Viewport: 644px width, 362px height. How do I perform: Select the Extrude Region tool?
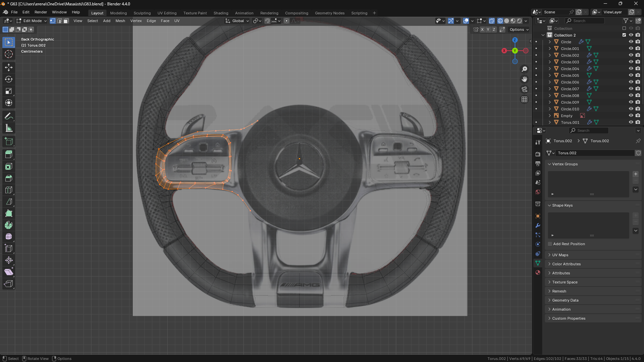click(9, 155)
